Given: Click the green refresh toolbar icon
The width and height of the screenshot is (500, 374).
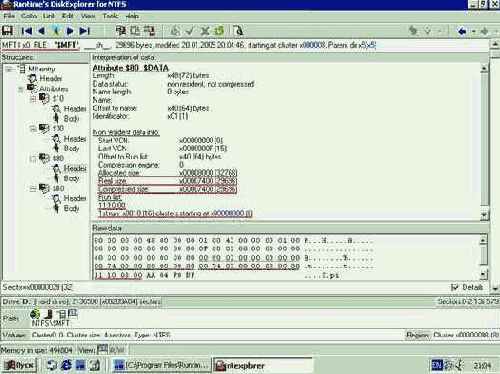Looking at the screenshot, I should [x=219, y=31].
